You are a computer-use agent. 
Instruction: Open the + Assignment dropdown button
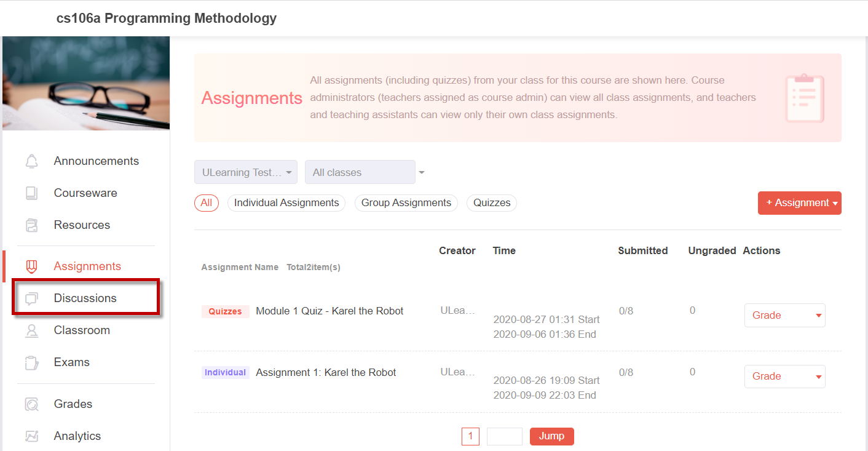click(x=800, y=203)
